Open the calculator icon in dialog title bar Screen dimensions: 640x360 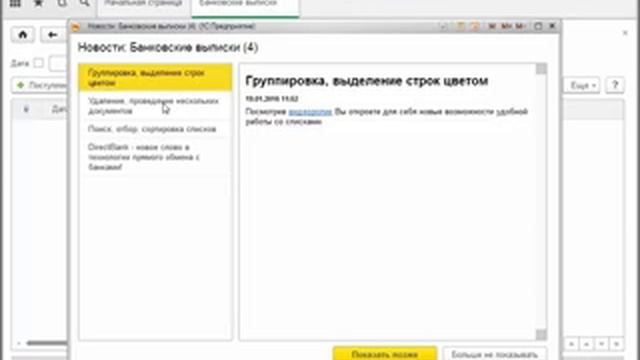pyautogui.click(x=460, y=26)
